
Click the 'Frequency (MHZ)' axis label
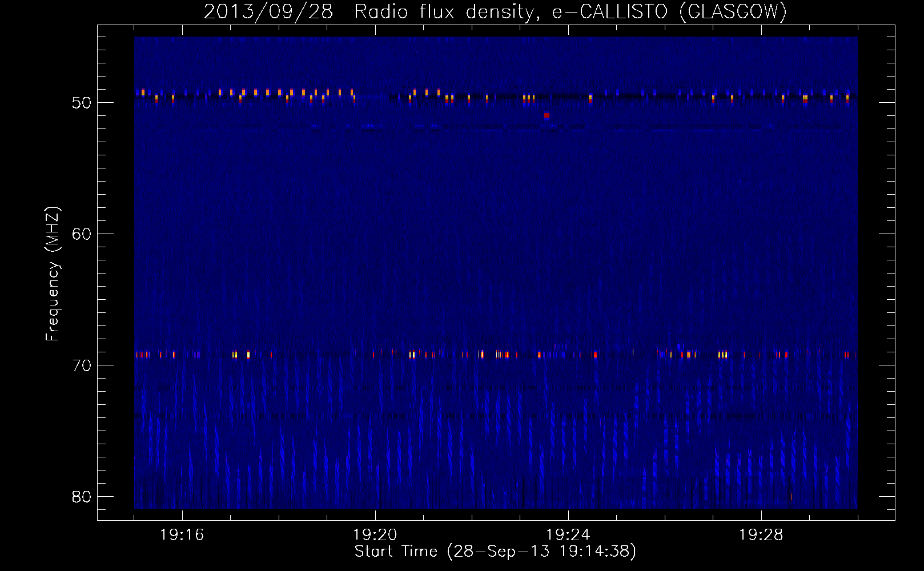(x=53, y=274)
